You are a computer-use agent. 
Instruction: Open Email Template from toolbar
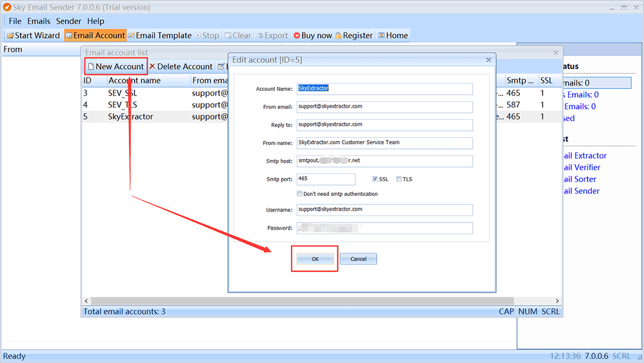pyautogui.click(x=131, y=35)
